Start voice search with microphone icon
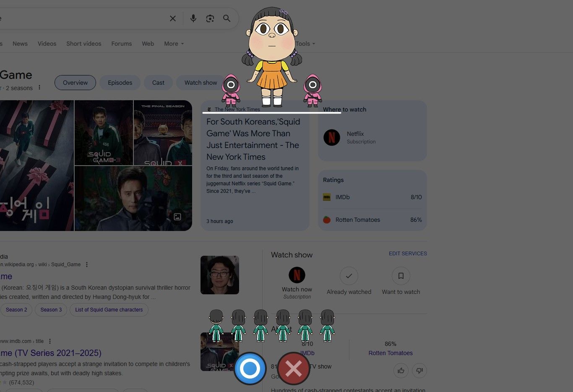 193,18
